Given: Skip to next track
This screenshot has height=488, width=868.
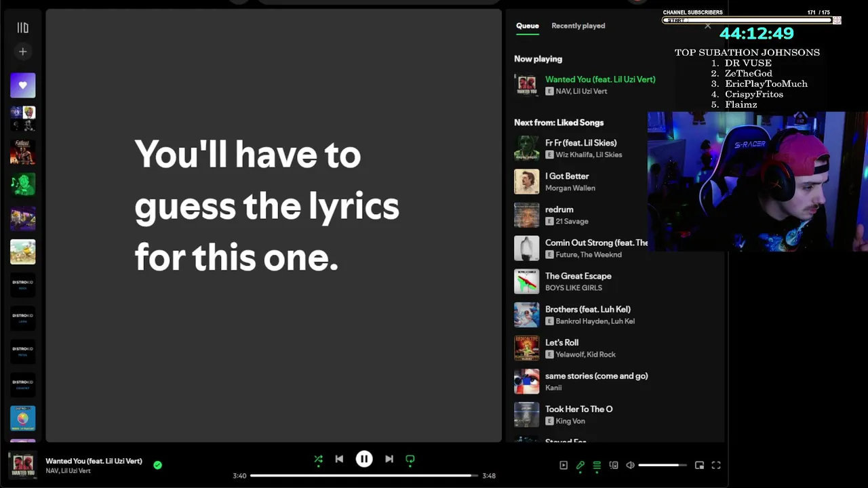Looking at the screenshot, I should (x=389, y=459).
